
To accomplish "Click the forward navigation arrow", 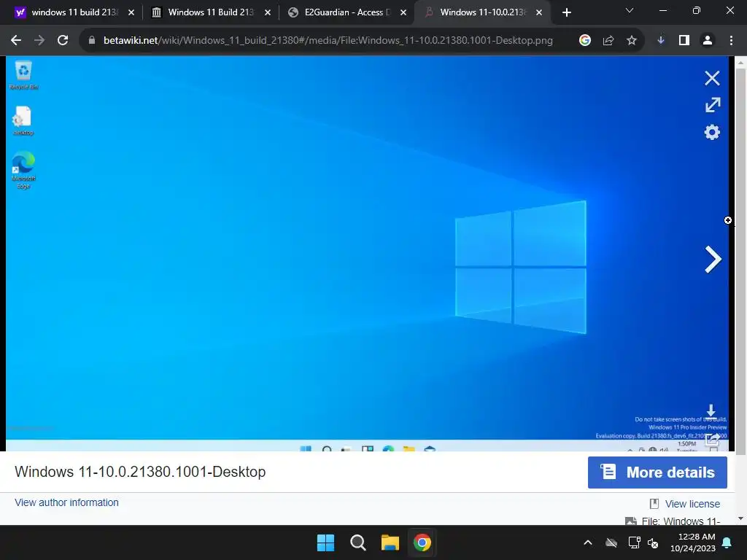I will pos(39,41).
